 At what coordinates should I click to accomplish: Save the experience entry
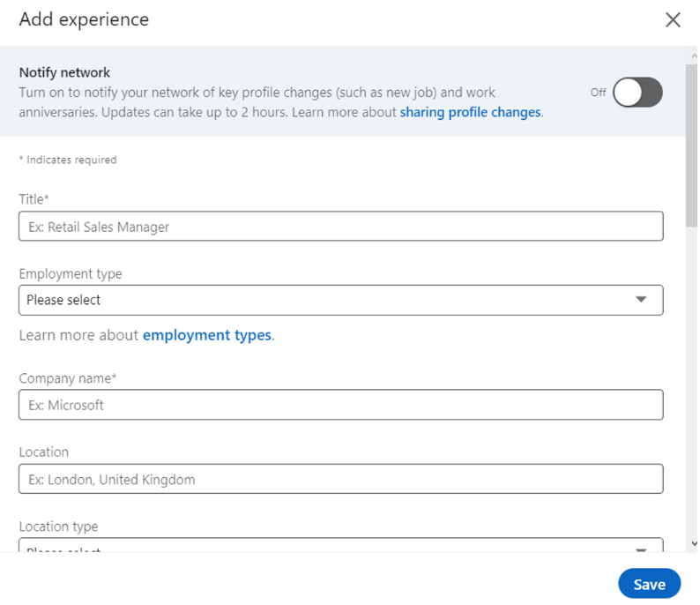(649, 584)
